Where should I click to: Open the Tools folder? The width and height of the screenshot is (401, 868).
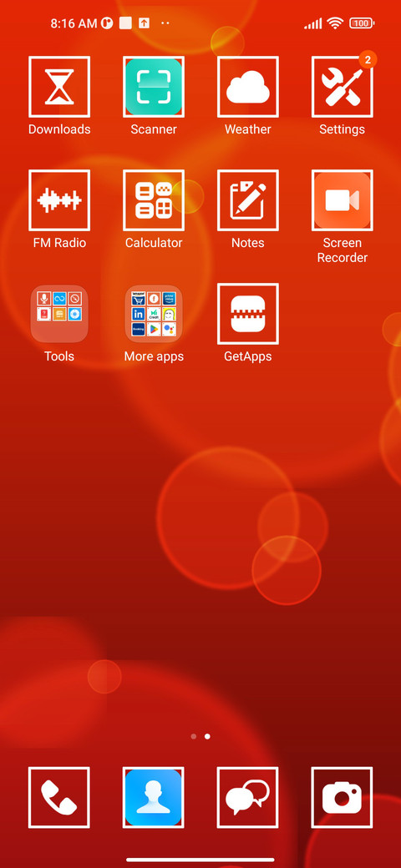pos(59,314)
